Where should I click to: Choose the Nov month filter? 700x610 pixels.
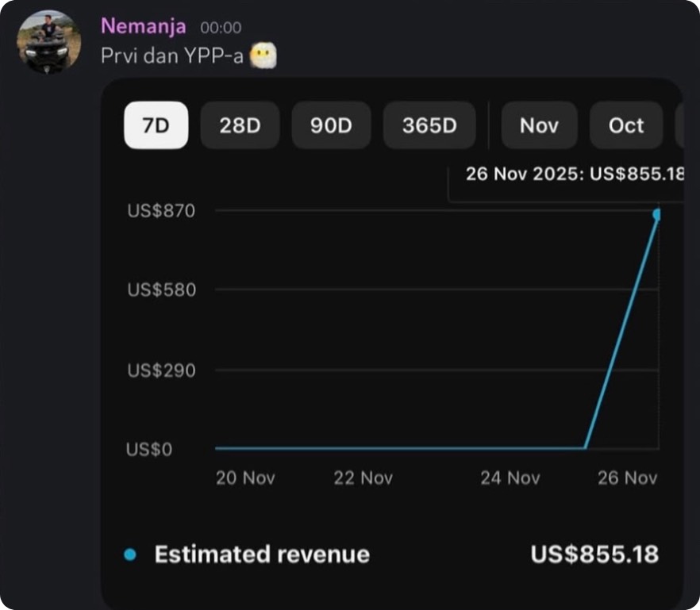tap(539, 125)
